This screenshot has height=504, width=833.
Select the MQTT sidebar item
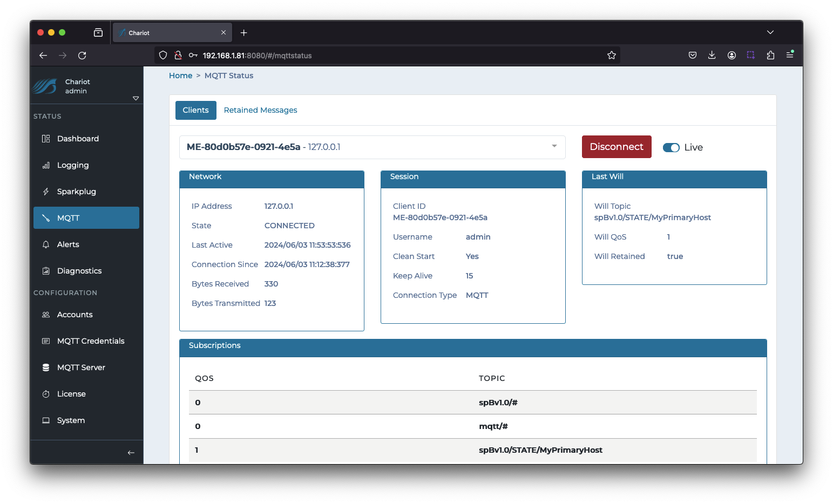86,218
